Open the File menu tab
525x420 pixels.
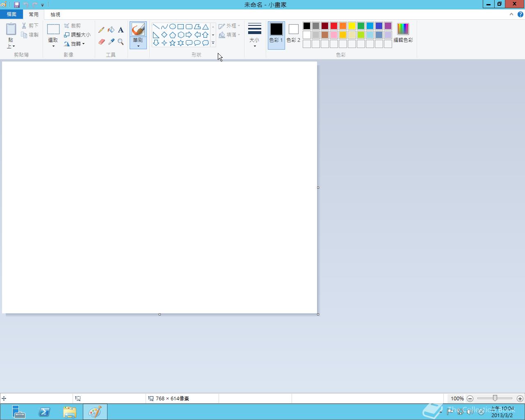11,14
